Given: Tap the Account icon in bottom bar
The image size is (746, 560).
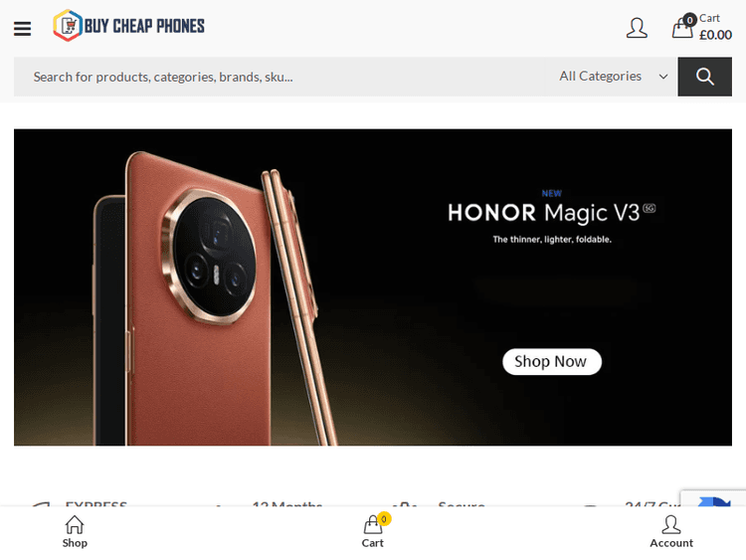Looking at the screenshot, I should tap(671, 525).
